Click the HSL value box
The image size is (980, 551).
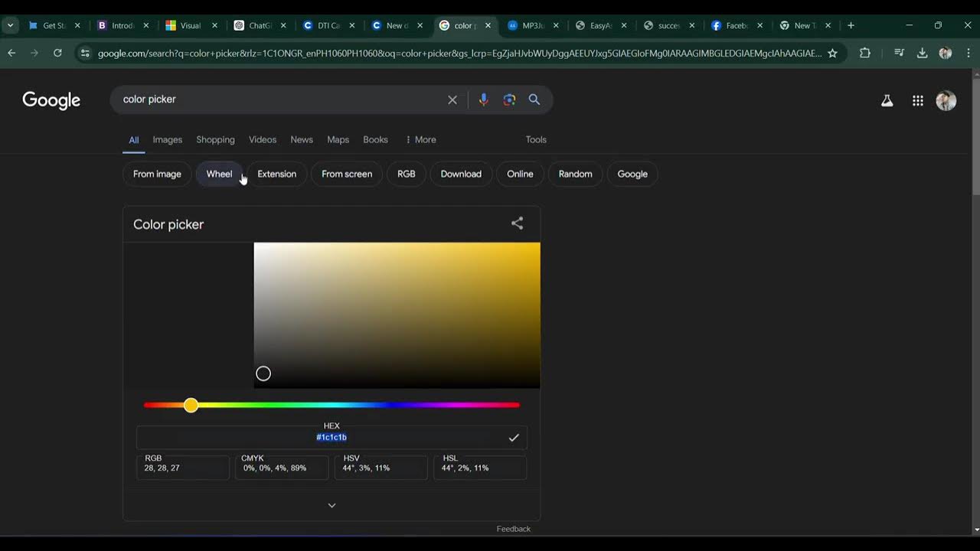(x=480, y=468)
